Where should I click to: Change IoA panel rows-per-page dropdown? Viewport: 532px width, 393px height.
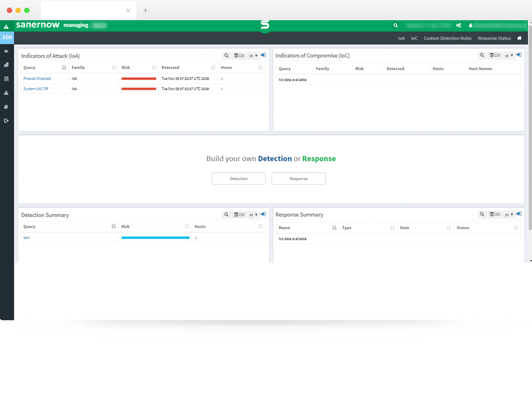click(x=253, y=56)
